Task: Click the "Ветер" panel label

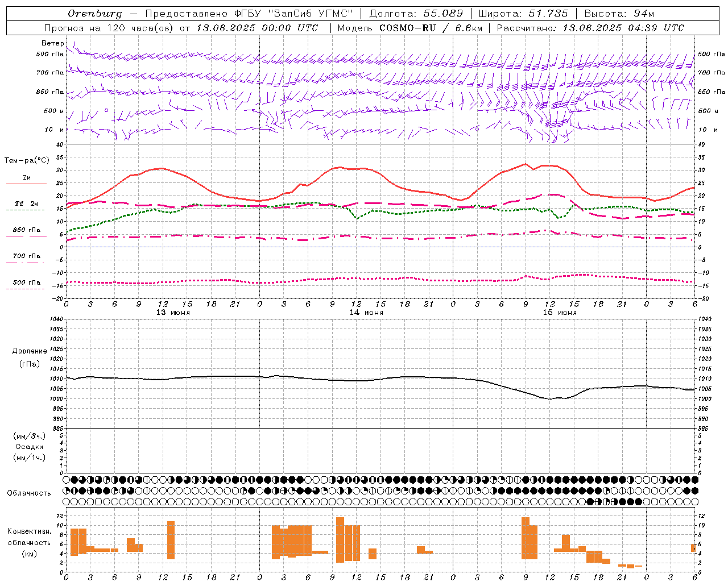Action: pos(53,43)
